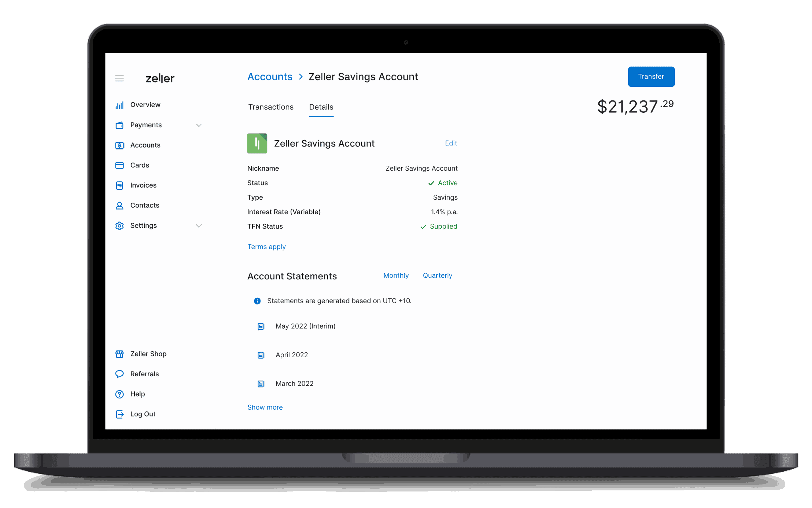Go to Accounts in the sidebar
This screenshot has width=812, height=508.
point(145,145)
